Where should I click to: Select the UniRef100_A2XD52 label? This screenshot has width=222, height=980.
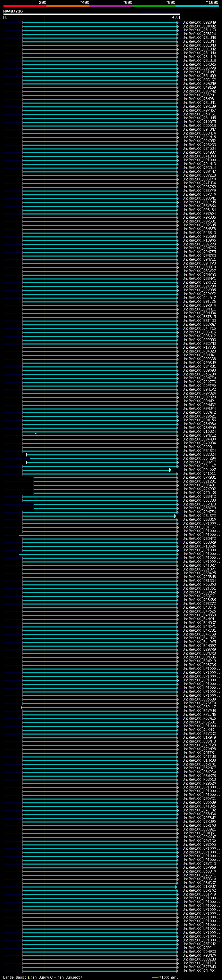coord(199,141)
